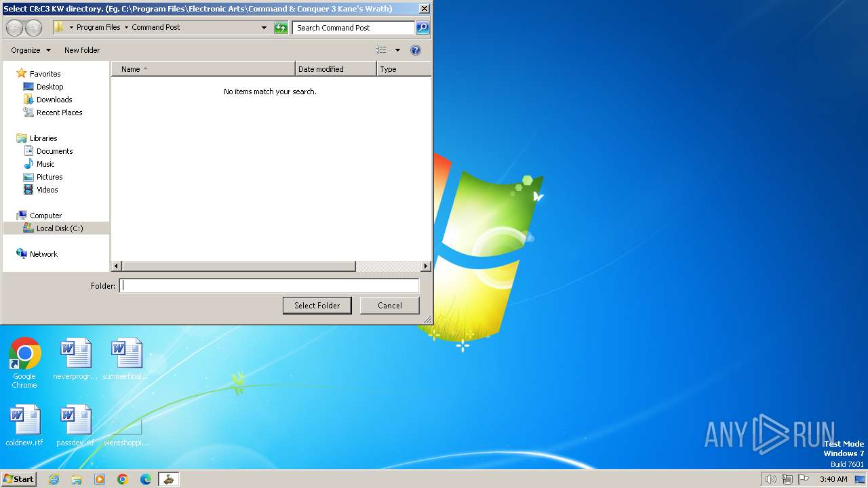Click the horizontal scrollbar right arrow
Screen dimensions: 868x488
click(x=426, y=266)
